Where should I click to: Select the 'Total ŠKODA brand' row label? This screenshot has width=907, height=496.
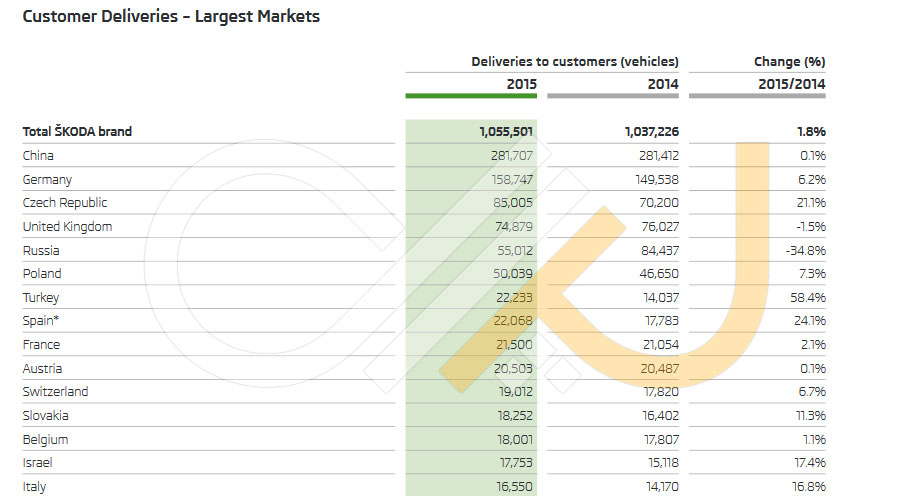click(x=78, y=131)
